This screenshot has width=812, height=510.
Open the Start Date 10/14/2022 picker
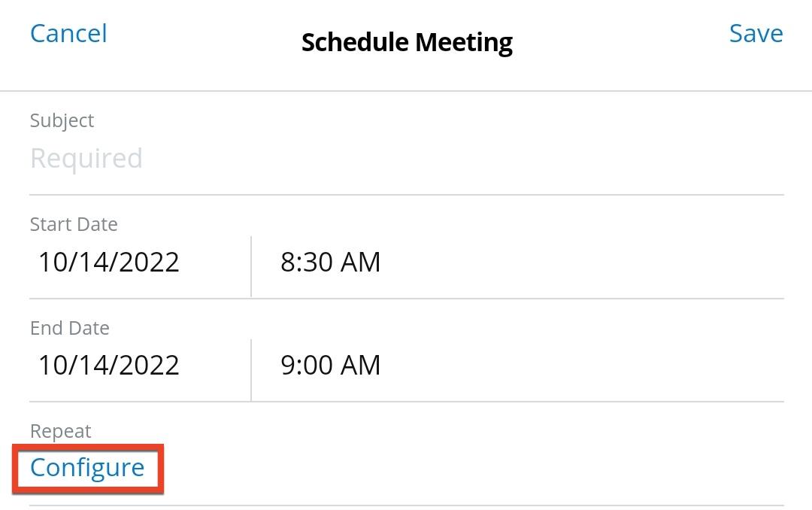pyautogui.click(x=109, y=262)
